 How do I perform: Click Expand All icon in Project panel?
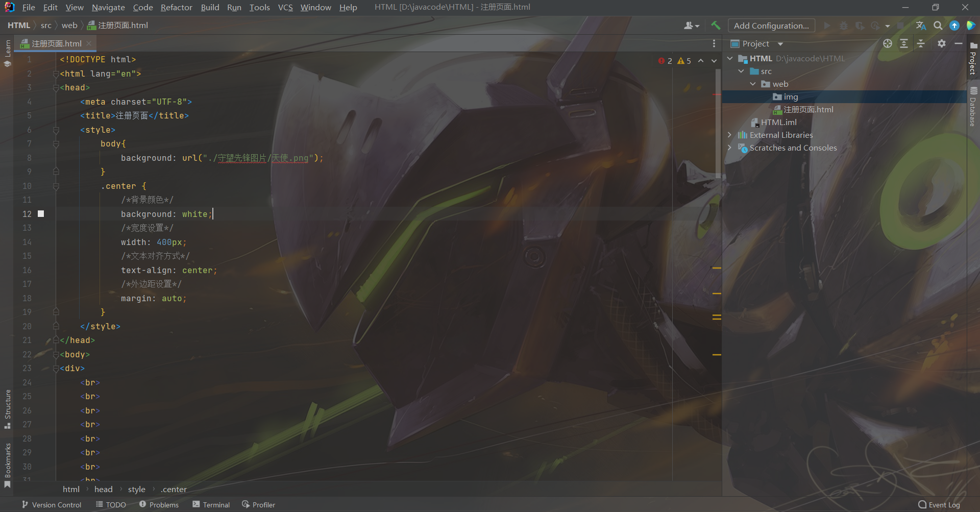[904, 43]
